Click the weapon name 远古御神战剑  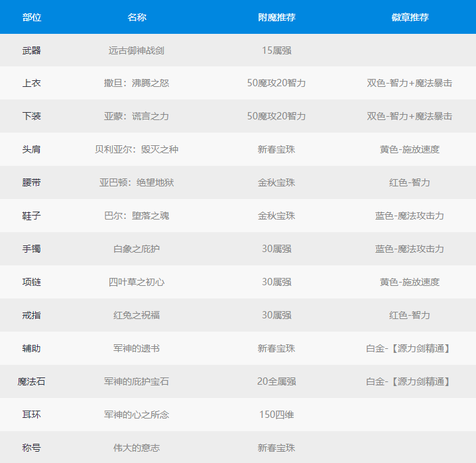click(137, 50)
